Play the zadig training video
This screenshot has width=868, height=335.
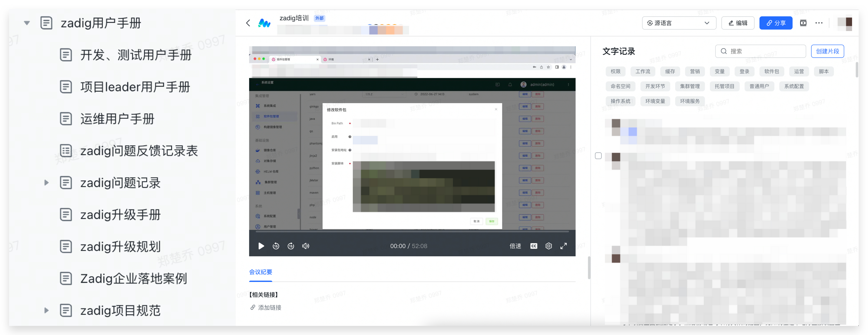(261, 246)
